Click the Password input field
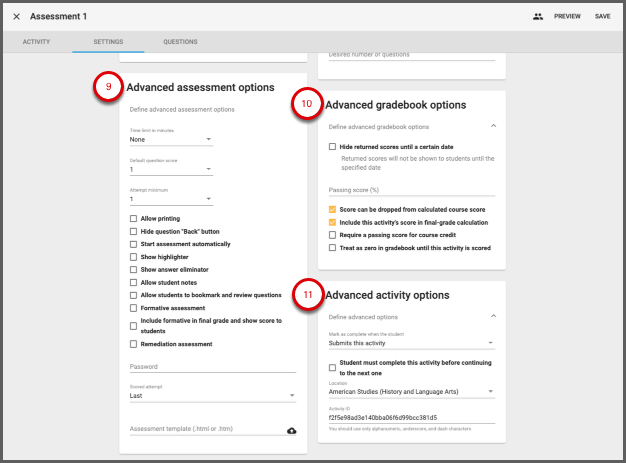 click(x=212, y=367)
